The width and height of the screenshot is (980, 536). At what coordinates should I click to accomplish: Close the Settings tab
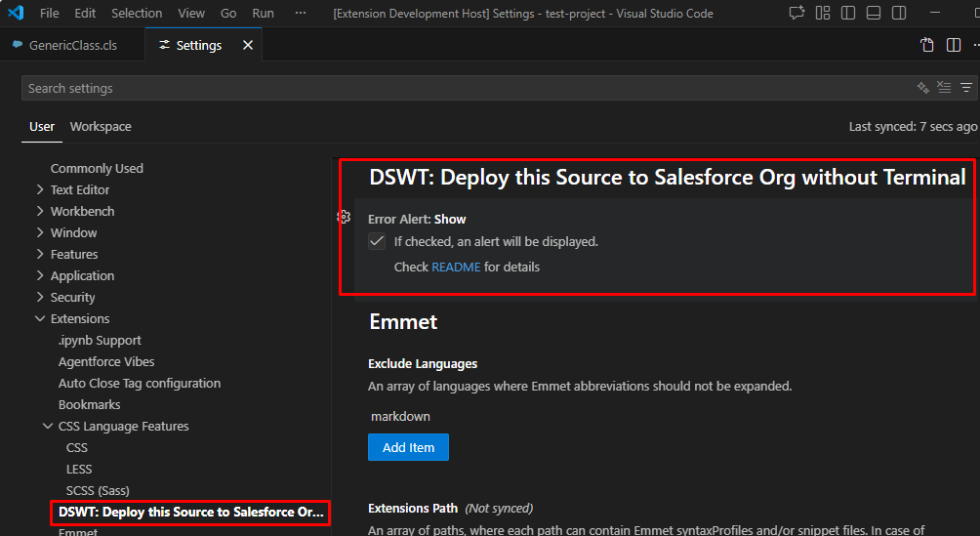pyautogui.click(x=248, y=45)
